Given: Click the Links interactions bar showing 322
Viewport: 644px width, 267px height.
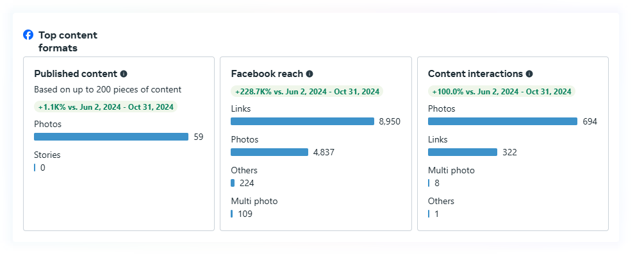Looking at the screenshot, I should 462,152.
